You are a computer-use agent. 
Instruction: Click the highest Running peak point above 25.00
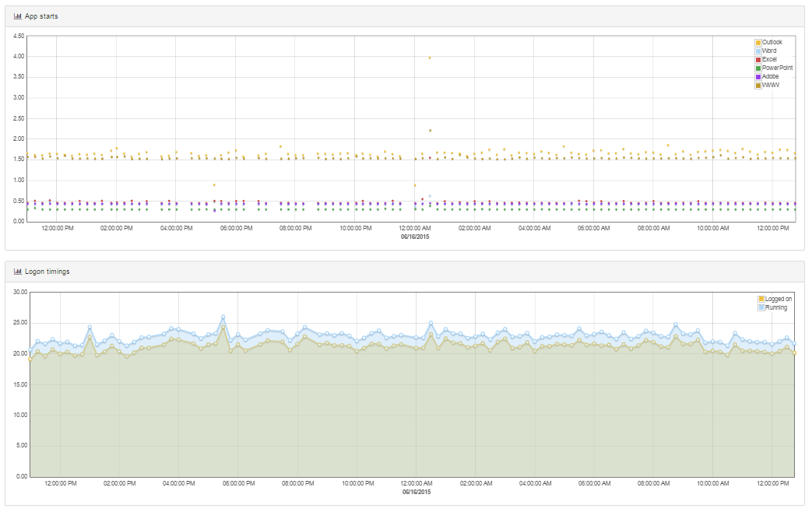point(223,317)
